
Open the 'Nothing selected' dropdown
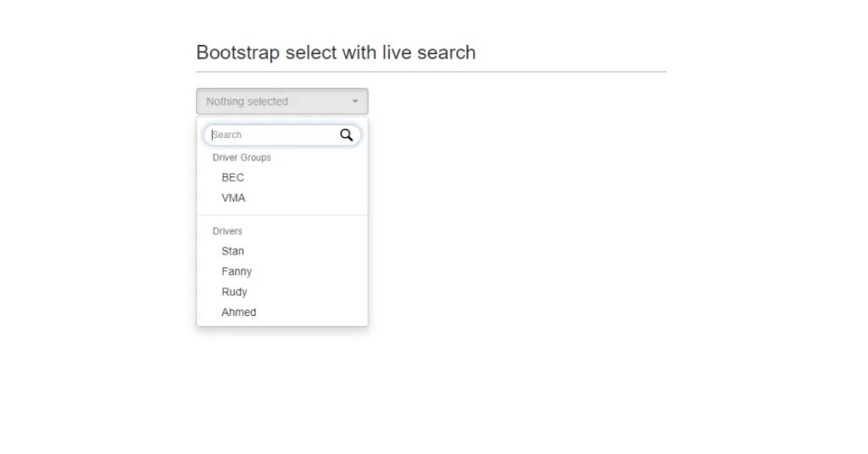pos(281,101)
